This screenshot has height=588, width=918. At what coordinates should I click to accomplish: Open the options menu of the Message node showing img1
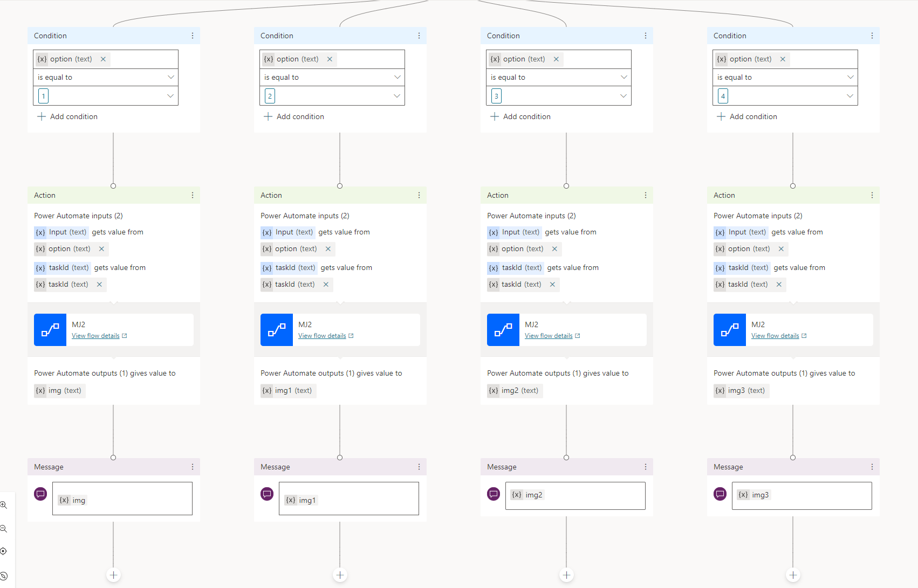click(419, 467)
